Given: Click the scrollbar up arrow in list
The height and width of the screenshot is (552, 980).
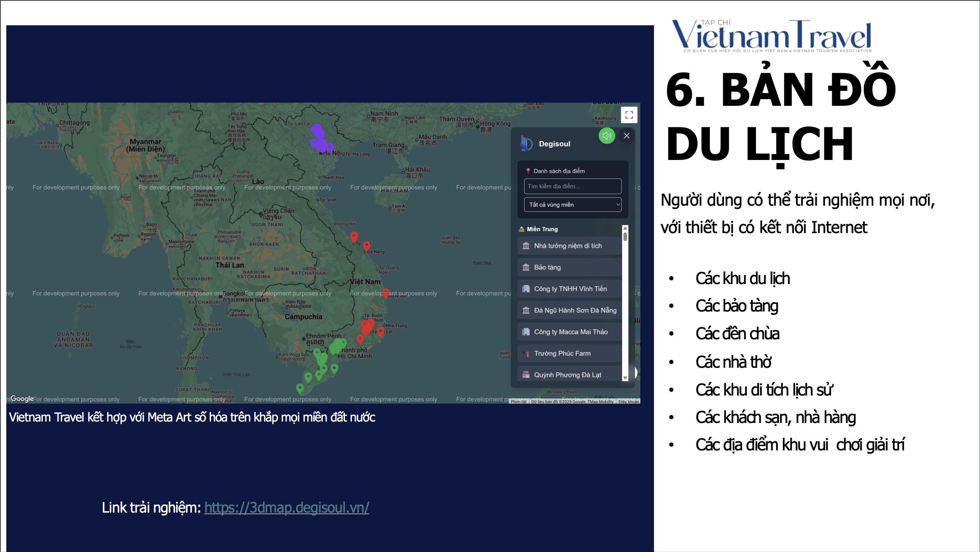Looking at the screenshot, I should coord(625,228).
